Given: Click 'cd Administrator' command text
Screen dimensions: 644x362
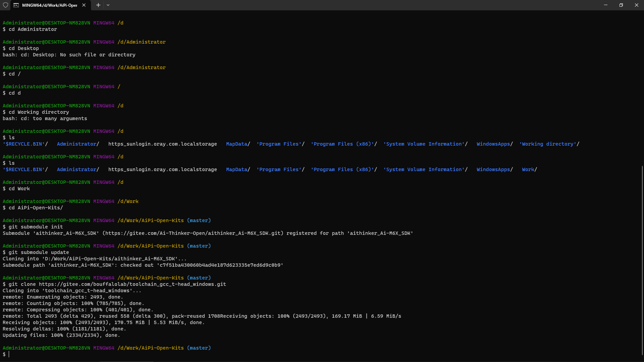Looking at the screenshot, I should pyautogui.click(x=33, y=29).
